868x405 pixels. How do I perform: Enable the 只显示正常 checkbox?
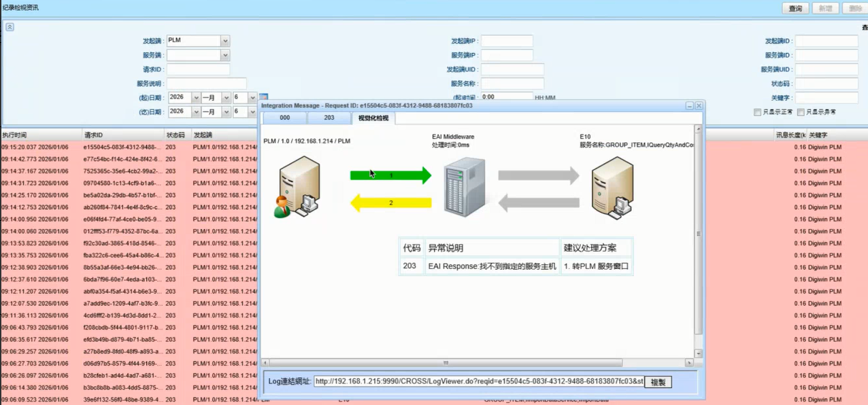tap(757, 112)
